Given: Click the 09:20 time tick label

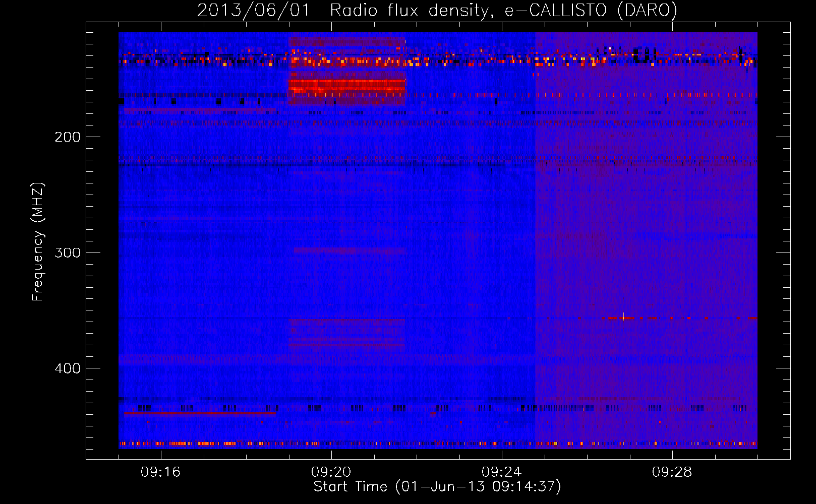Looking at the screenshot, I should click(x=331, y=472).
